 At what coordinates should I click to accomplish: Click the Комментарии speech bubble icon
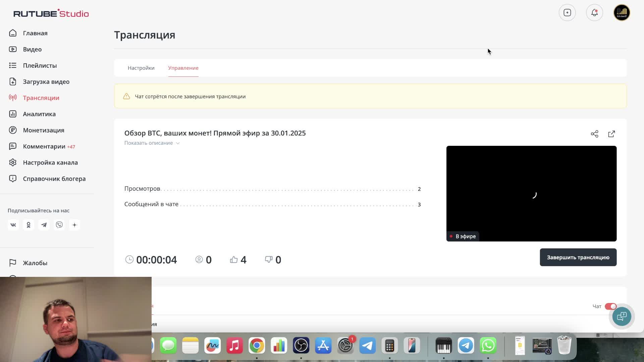click(13, 146)
